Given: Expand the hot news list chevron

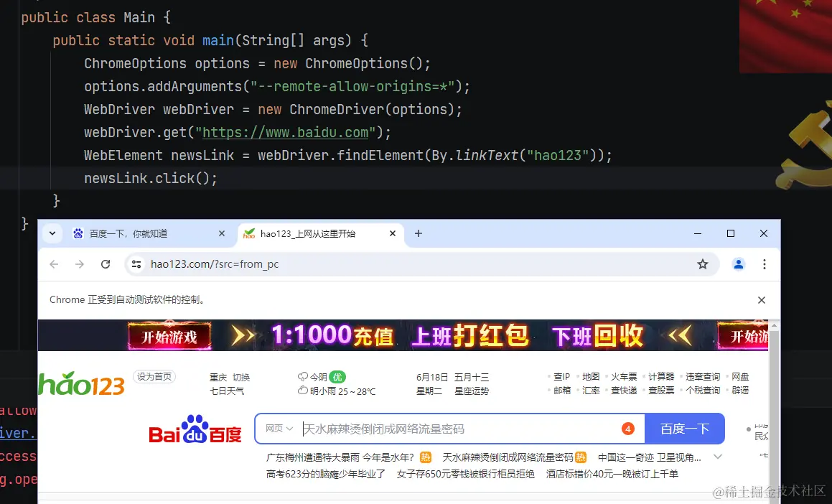Looking at the screenshot, I should 718,457.
